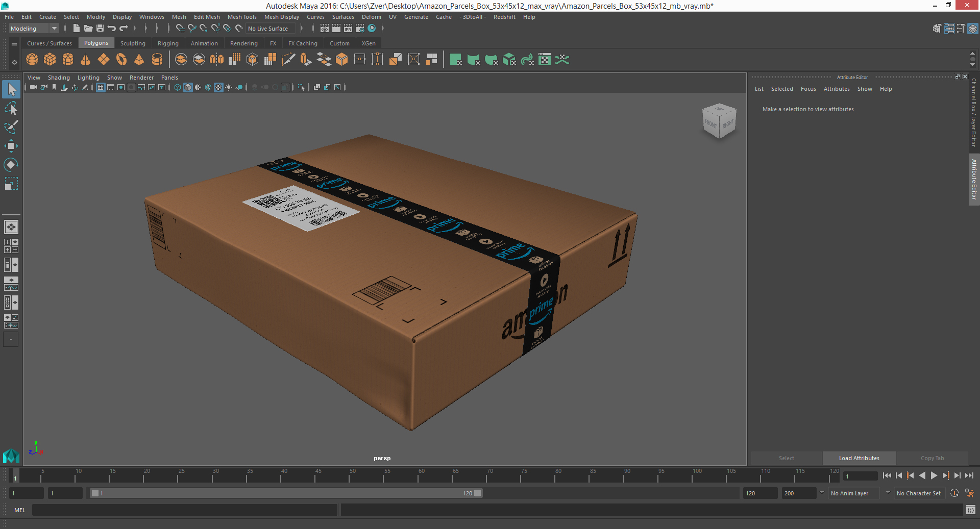Image resolution: width=980 pixels, height=529 pixels.
Task: Create a polygon torus from the shelf
Action: 121,60
